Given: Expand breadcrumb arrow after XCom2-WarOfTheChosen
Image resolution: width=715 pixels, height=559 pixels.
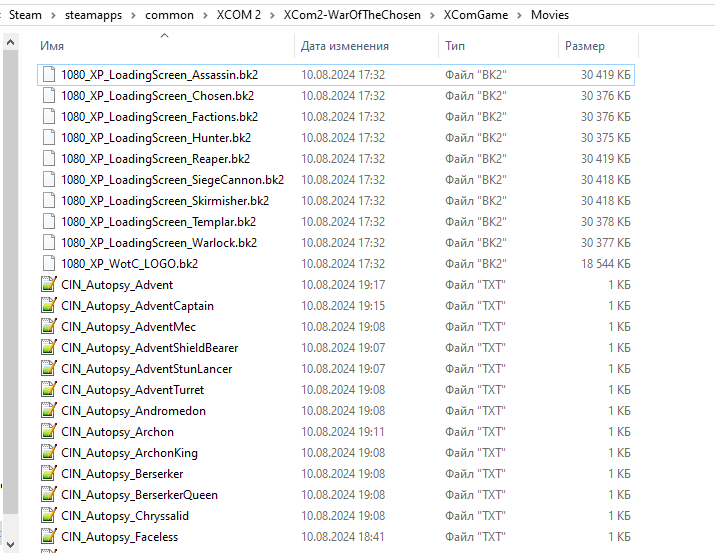Looking at the screenshot, I should pos(432,16).
